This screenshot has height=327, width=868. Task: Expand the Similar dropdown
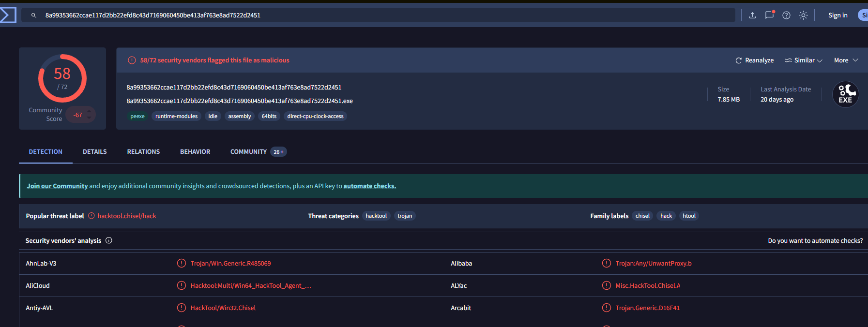(x=820, y=61)
